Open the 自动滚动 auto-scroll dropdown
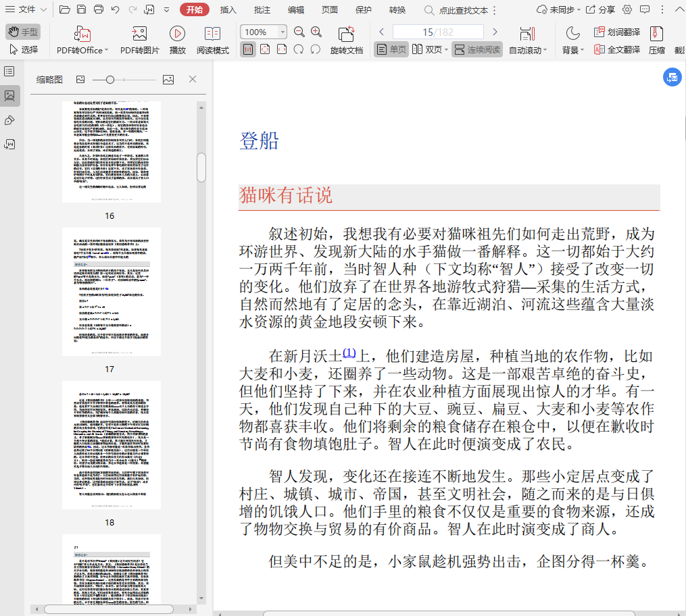Viewport: 686px width, 616px height. coord(528,41)
